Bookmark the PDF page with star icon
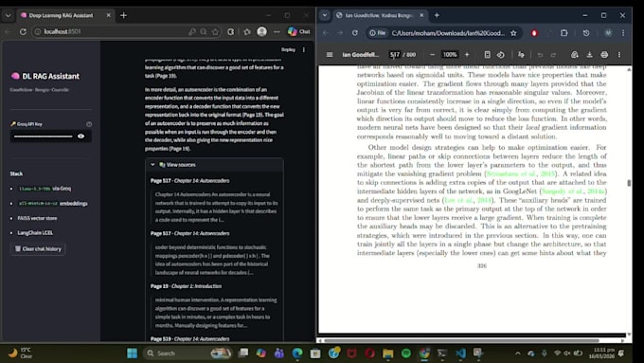 coord(513,33)
